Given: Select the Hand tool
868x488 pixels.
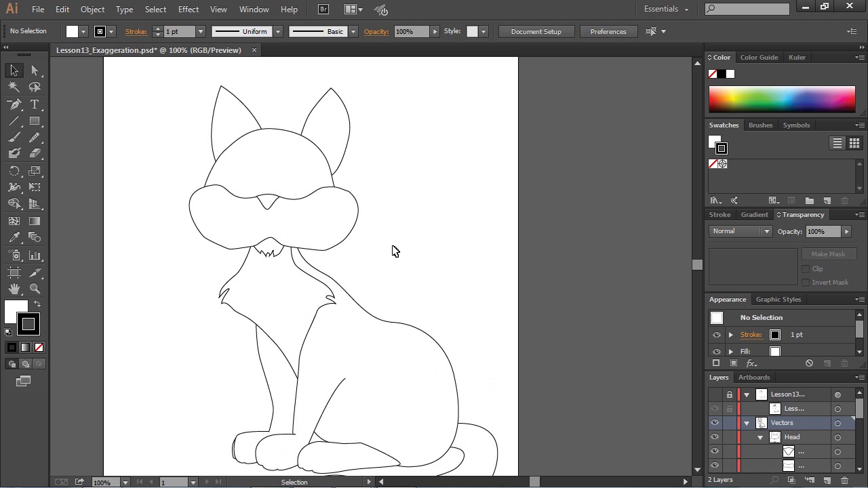Looking at the screenshot, I should click(x=14, y=289).
